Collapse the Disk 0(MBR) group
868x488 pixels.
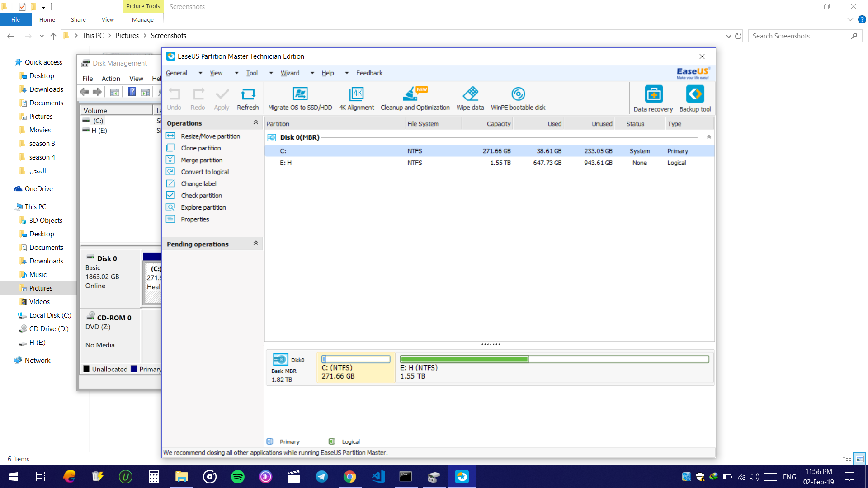pos(709,137)
